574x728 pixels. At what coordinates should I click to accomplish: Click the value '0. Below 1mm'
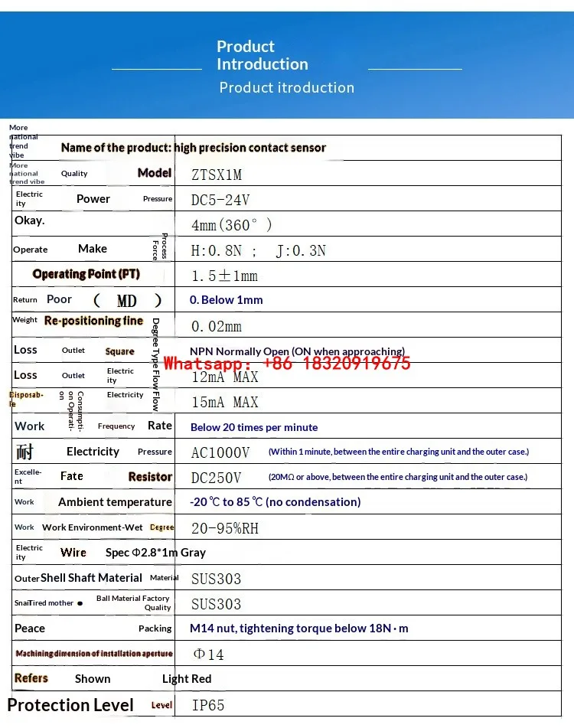[226, 300]
